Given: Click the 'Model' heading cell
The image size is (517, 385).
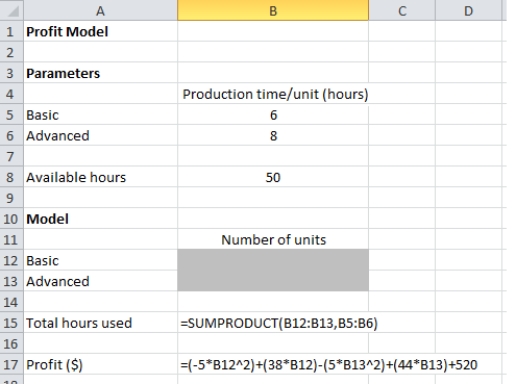Looking at the screenshot, I should (x=101, y=219).
